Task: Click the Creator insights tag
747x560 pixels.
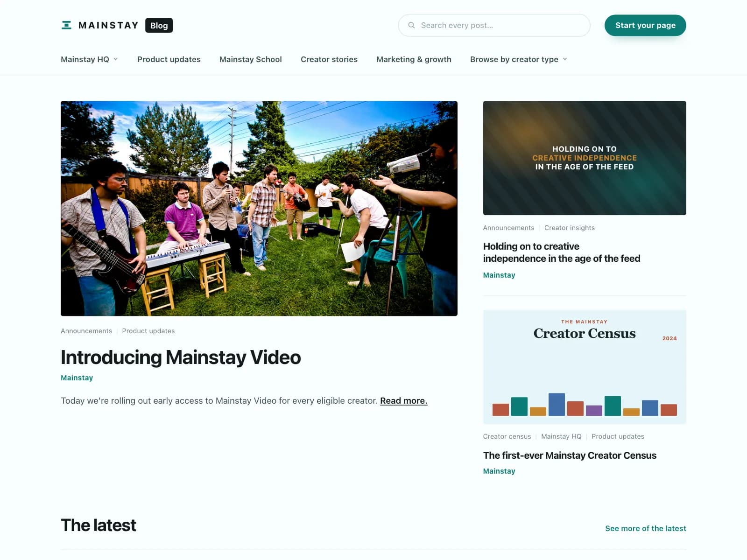Action: (570, 228)
